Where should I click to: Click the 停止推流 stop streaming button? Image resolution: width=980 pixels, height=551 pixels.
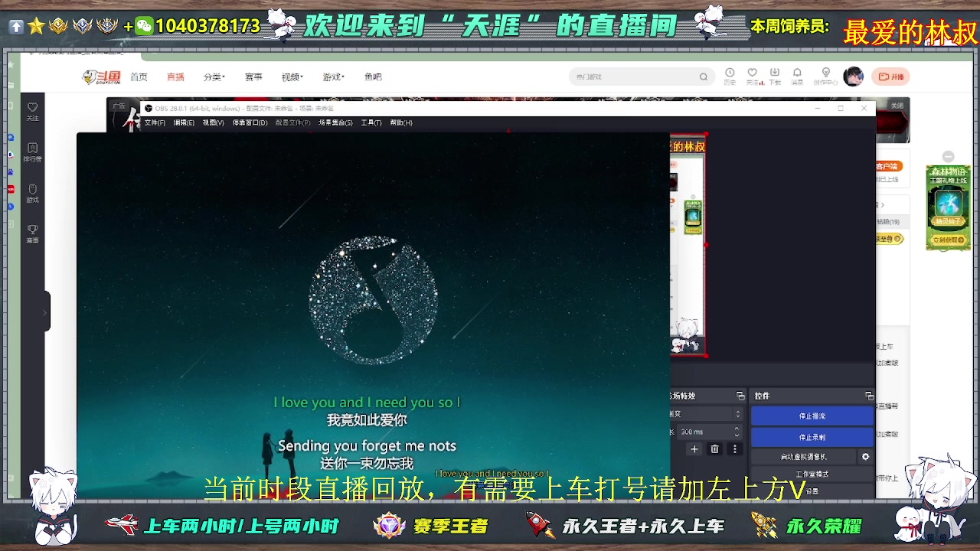click(812, 416)
